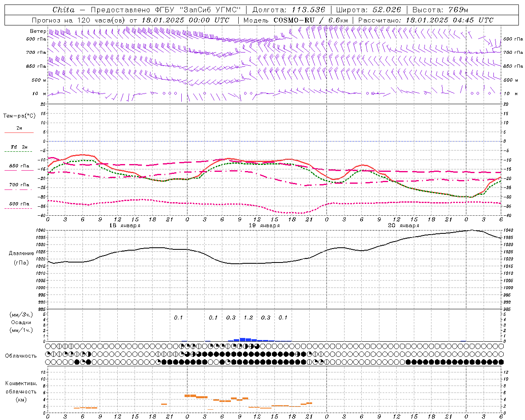Screen dimensions: 525x420
Task: Click the '20 января' date label
Action: coord(404,226)
